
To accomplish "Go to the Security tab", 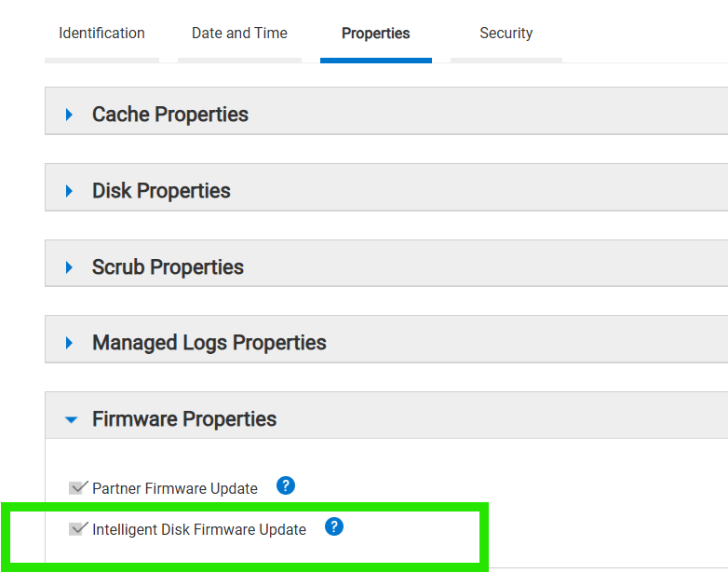I will [506, 34].
